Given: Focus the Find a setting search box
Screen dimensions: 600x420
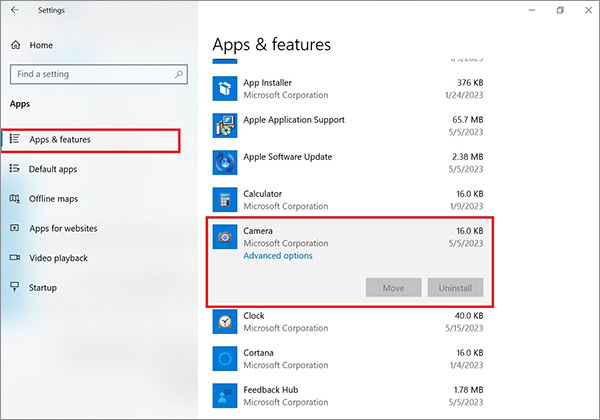Looking at the screenshot, I should (x=99, y=74).
